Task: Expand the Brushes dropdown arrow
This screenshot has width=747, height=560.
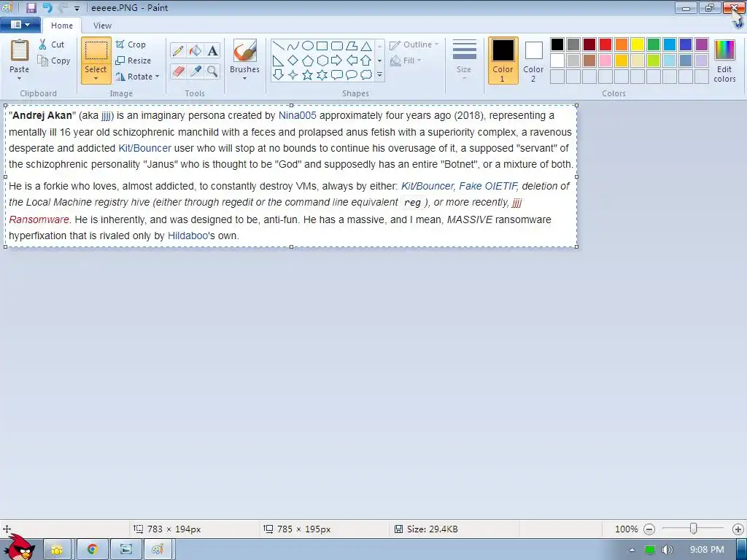Action: pyautogui.click(x=245, y=79)
